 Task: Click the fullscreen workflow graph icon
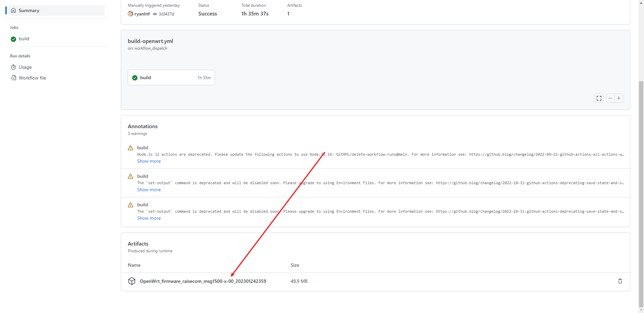(x=599, y=98)
